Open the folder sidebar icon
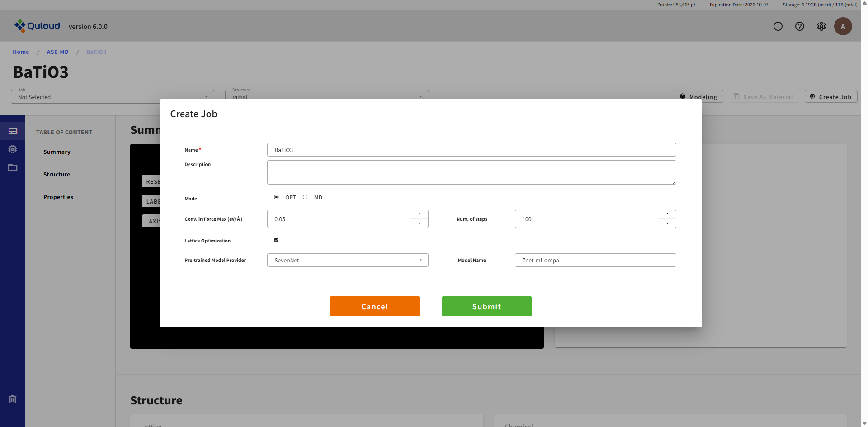 (13, 167)
